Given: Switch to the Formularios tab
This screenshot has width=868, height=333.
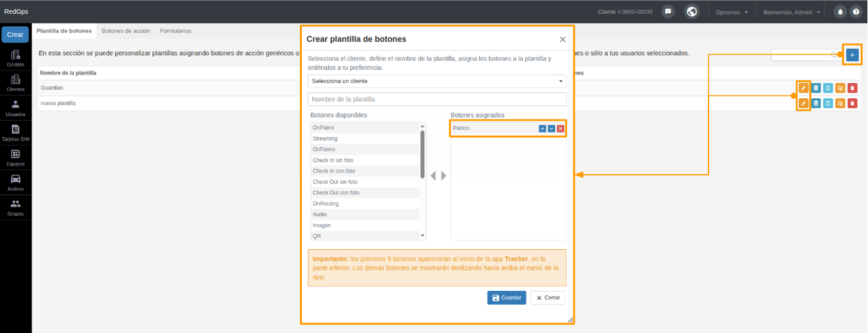Looking at the screenshot, I should [x=175, y=31].
